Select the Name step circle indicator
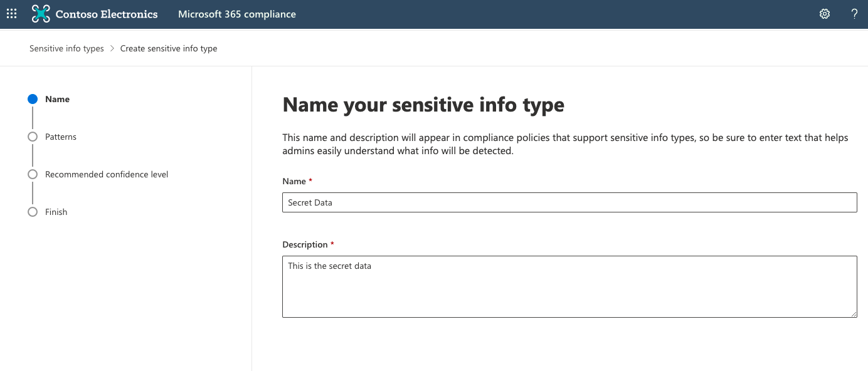The height and width of the screenshot is (371, 868). click(x=33, y=99)
